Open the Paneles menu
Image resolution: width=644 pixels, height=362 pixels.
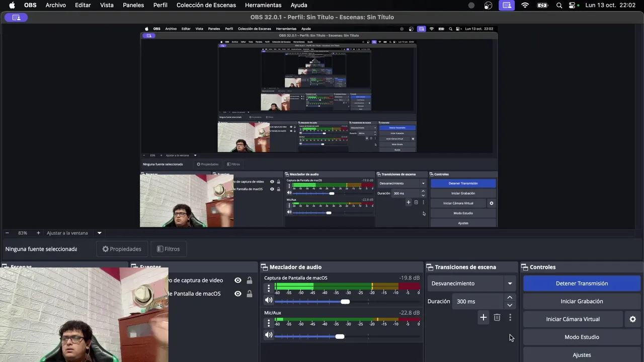(x=133, y=5)
